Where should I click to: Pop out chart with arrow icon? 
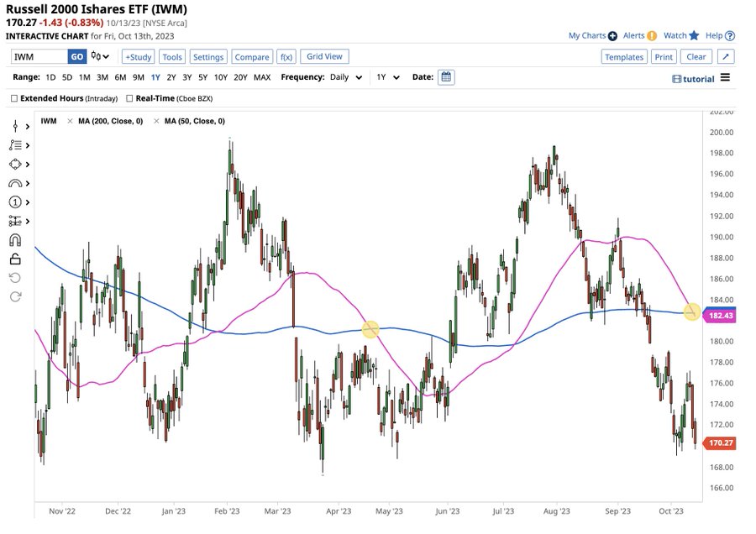click(x=726, y=57)
